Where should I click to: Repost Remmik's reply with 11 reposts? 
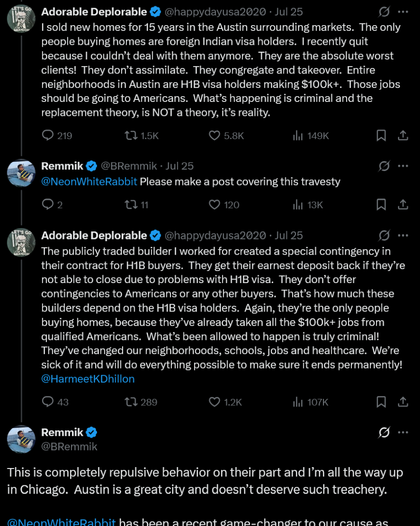click(x=131, y=205)
